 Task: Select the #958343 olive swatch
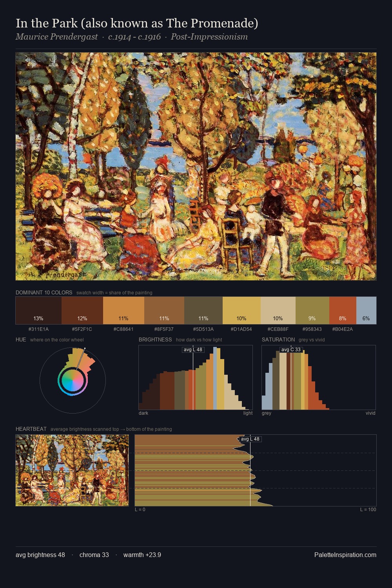coord(312,310)
